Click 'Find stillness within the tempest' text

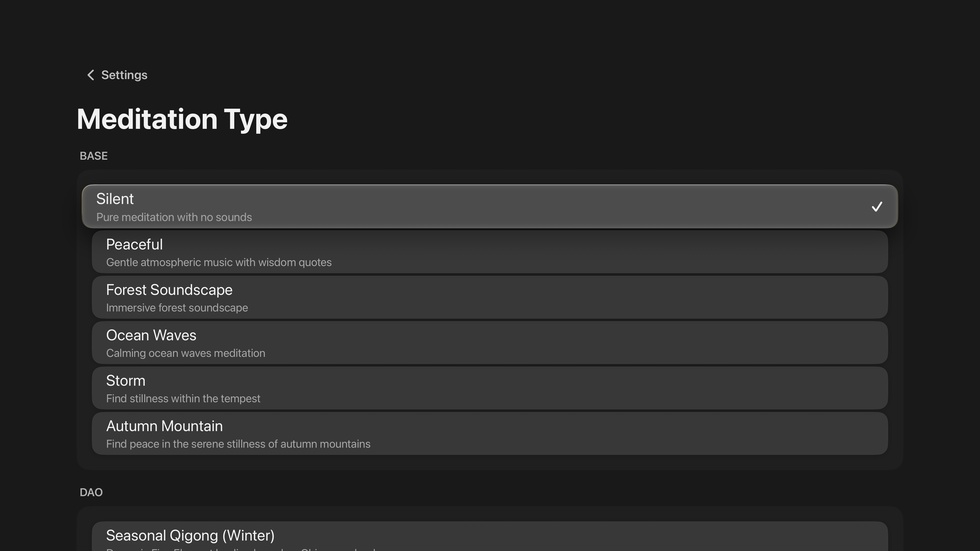pos(183,398)
